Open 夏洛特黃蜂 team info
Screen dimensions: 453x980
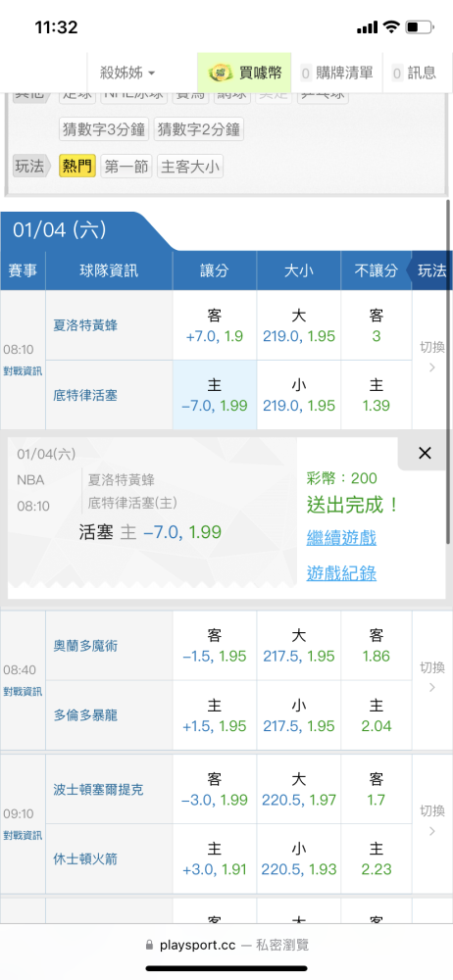[85, 325]
